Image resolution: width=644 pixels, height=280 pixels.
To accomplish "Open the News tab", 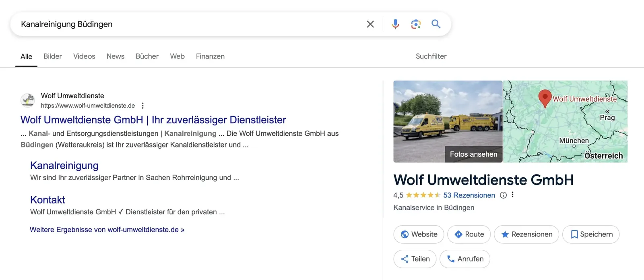I will 116,56.
